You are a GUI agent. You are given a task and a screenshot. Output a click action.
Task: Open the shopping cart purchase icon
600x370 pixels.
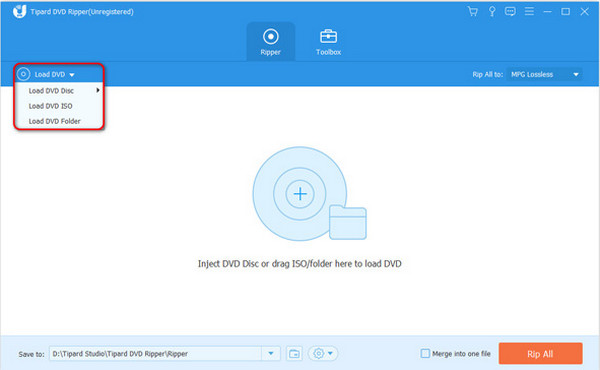[x=473, y=11]
